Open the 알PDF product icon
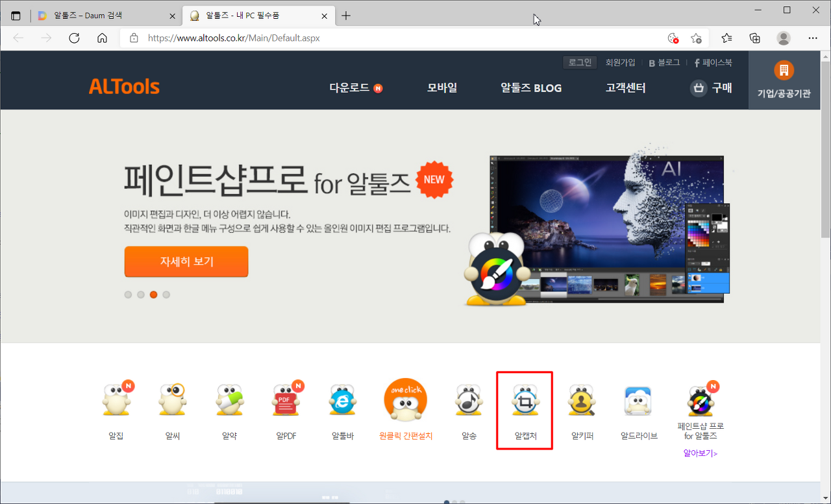The height and width of the screenshot is (504, 831). (x=287, y=401)
